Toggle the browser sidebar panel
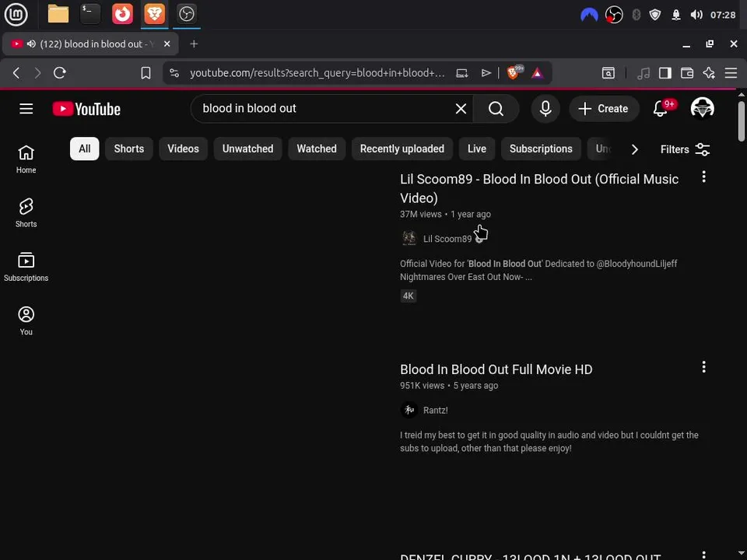This screenshot has width=747, height=560. [x=665, y=73]
